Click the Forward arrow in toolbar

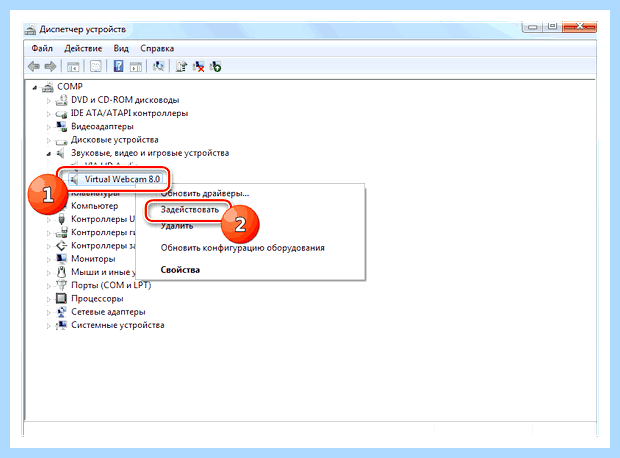click(x=50, y=66)
